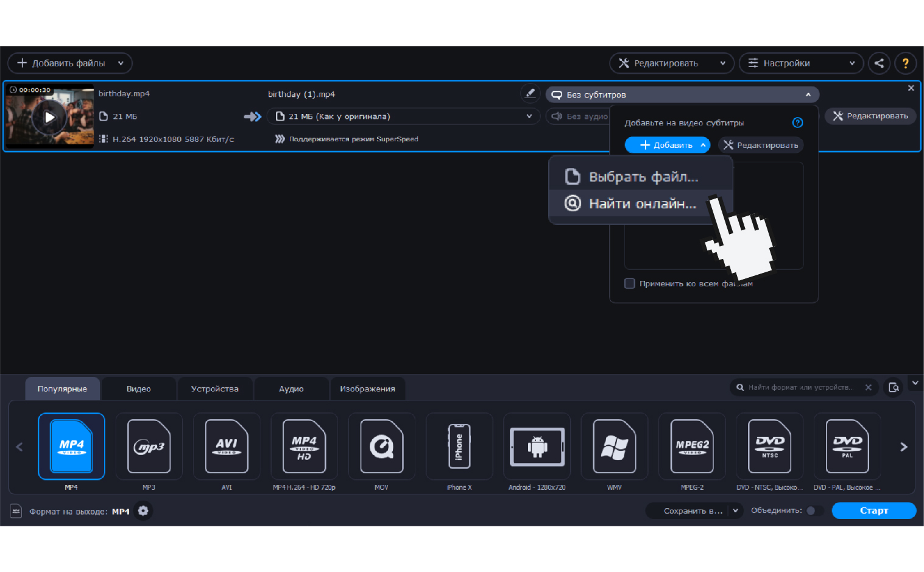
Task: Enable 'Применить ко всем файлам' checkbox
Action: (x=630, y=283)
